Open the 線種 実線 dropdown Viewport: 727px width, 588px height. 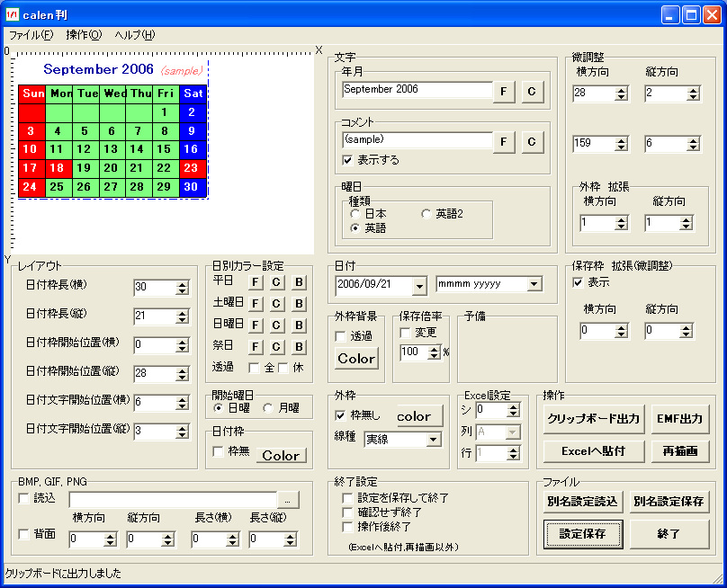coord(433,439)
